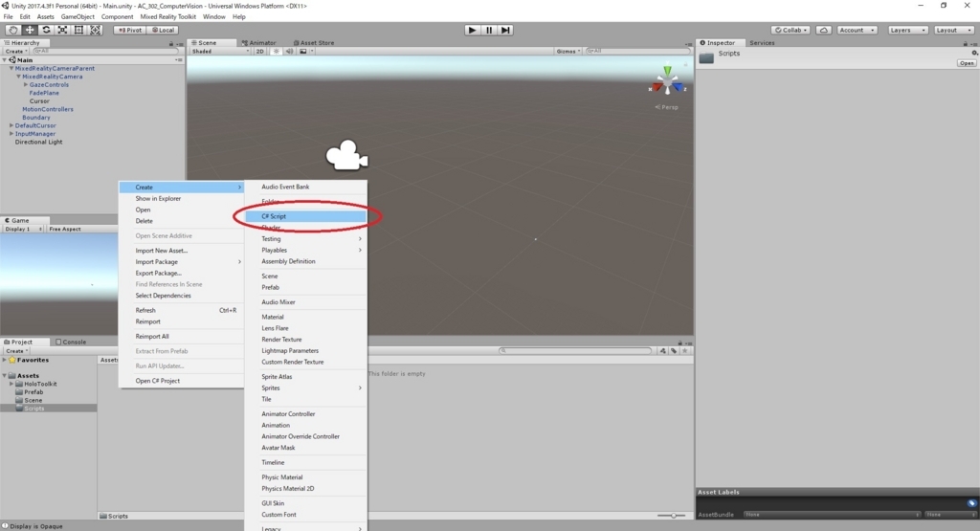Viewport: 980px width, 531px height.
Task: Start Play mode
Action: click(472, 30)
